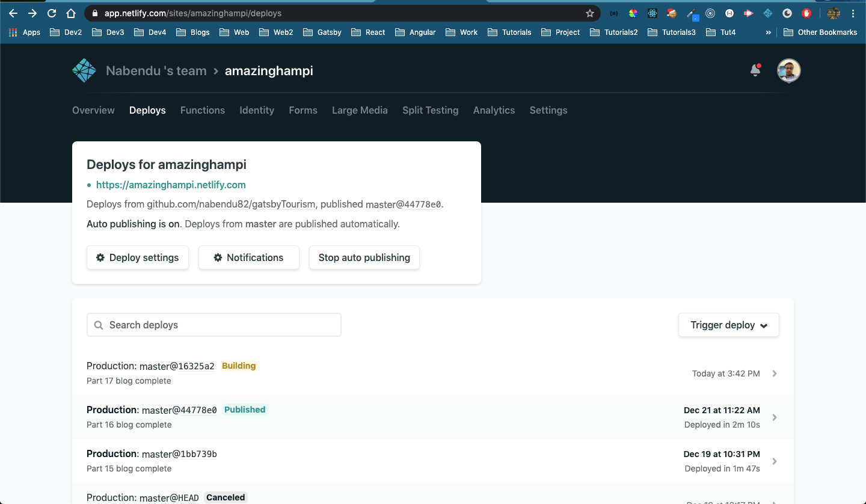Open the browser home page icon
Image resolution: width=866 pixels, height=504 pixels.
[x=71, y=13]
